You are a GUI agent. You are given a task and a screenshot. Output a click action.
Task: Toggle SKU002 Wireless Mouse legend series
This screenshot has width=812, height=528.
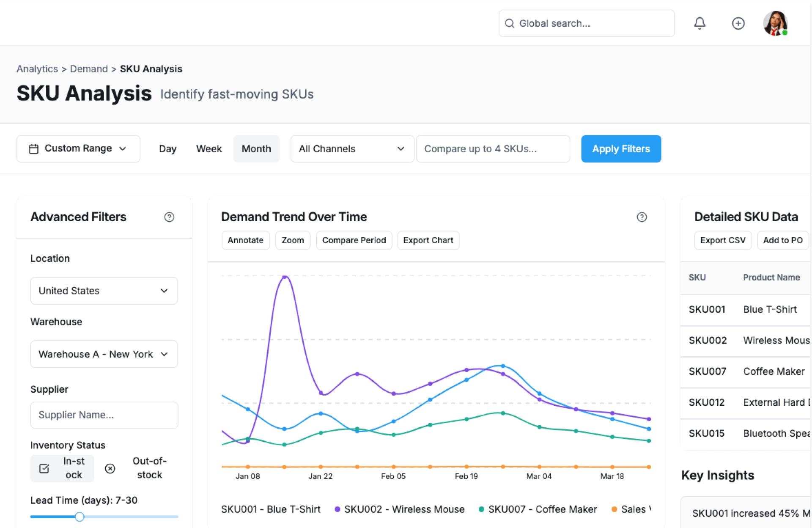tap(399, 509)
